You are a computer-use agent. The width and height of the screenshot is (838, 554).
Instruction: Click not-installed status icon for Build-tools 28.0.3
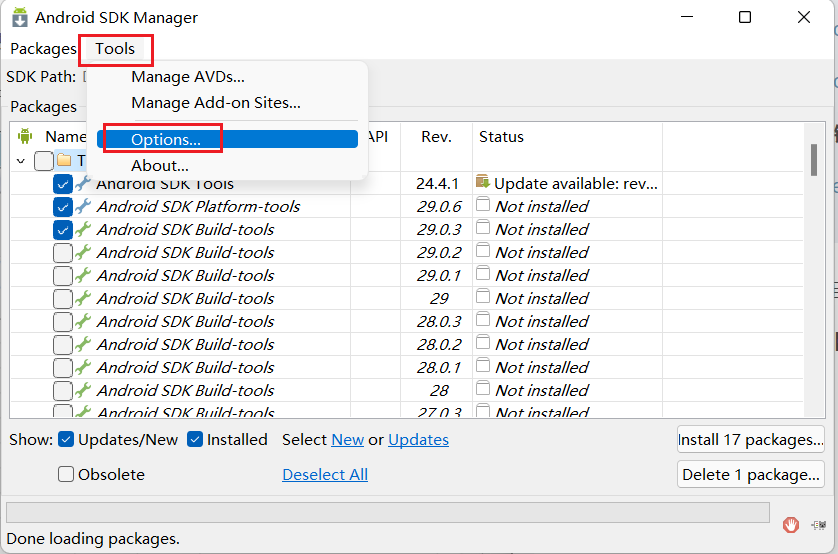click(x=483, y=319)
